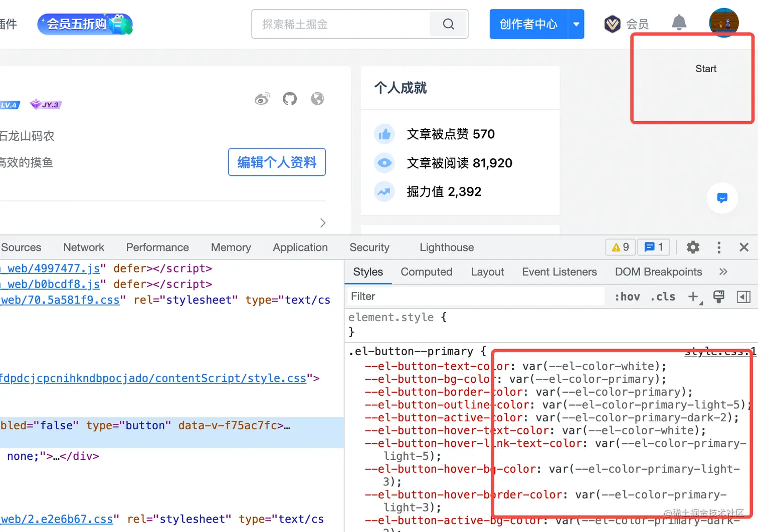Switch to the Computed tab
The width and height of the screenshot is (758, 532).
(426, 272)
